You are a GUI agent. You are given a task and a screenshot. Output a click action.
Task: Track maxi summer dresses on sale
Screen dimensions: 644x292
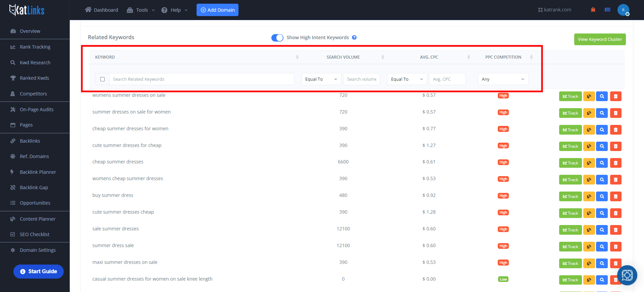[570, 264]
